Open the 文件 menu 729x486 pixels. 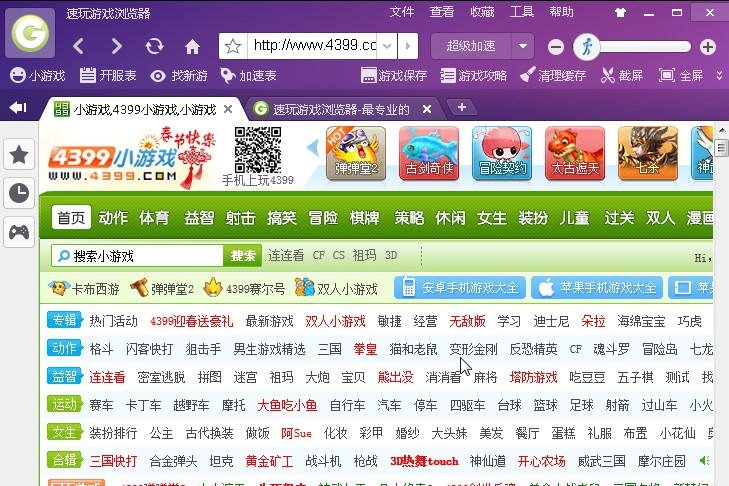pos(402,12)
